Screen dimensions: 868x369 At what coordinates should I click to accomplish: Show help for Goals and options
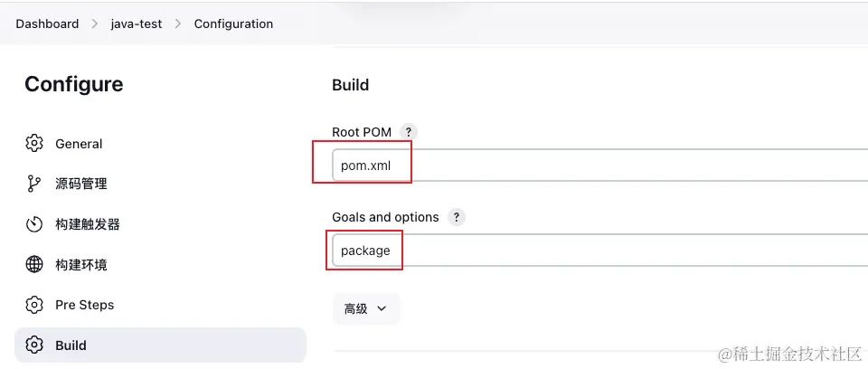point(456,217)
